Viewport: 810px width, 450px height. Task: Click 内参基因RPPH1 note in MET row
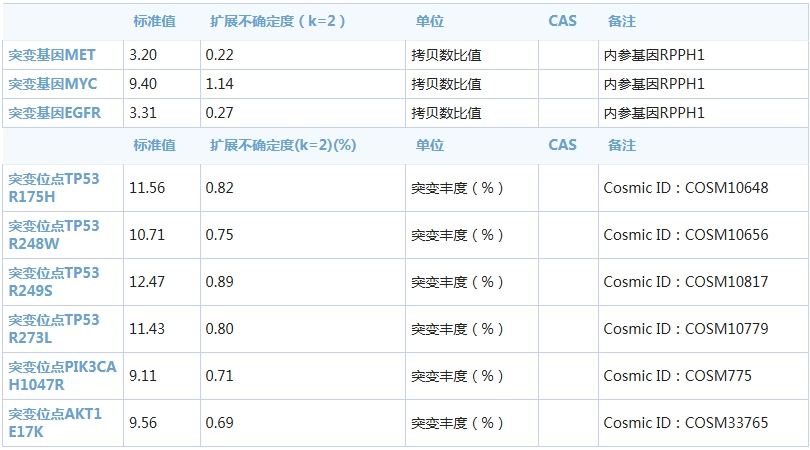point(654,55)
